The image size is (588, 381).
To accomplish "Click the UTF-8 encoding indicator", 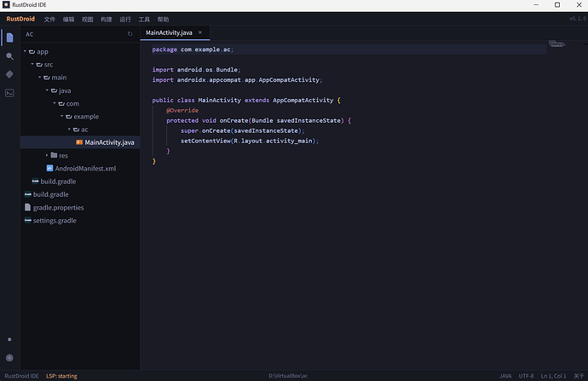I will pos(526,376).
